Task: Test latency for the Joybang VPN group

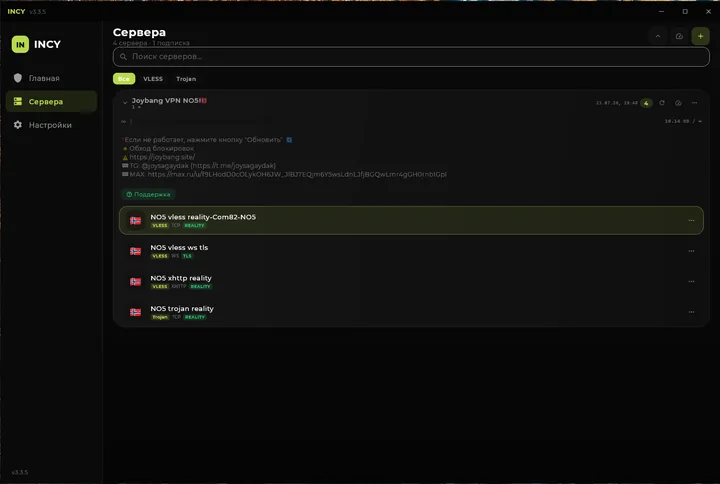Action: [x=678, y=103]
